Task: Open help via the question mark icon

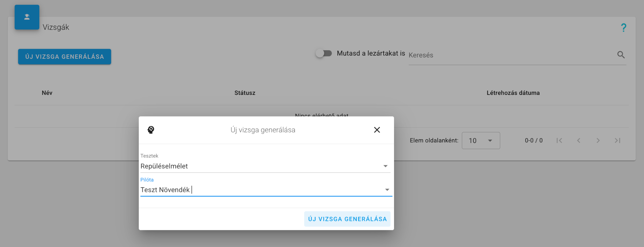Action: click(x=623, y=28)
